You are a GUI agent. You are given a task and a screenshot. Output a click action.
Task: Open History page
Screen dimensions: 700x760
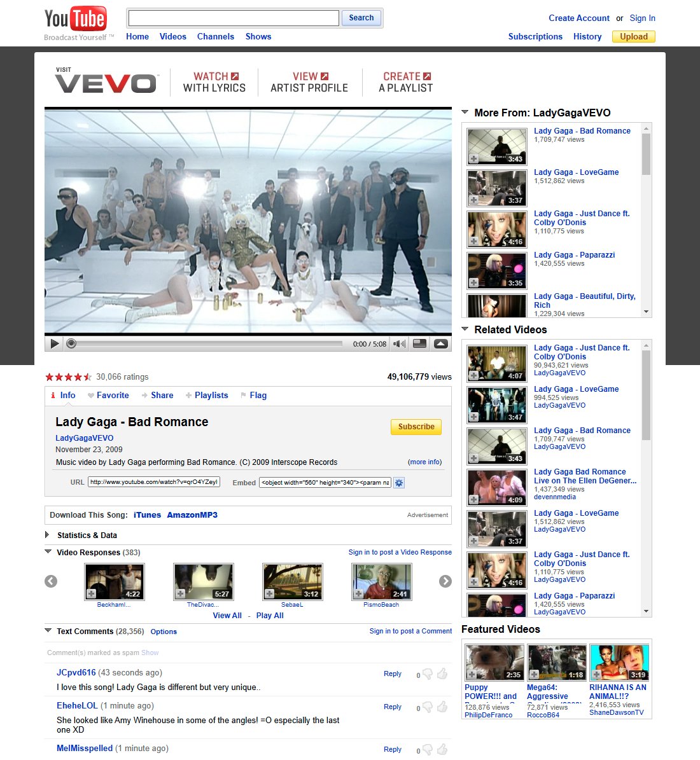pyautogui.click(x=587, y=36)
